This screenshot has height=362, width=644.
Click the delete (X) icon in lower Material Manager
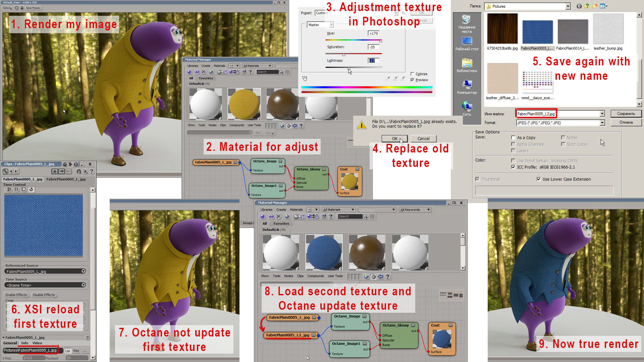(x=278, y=217)
